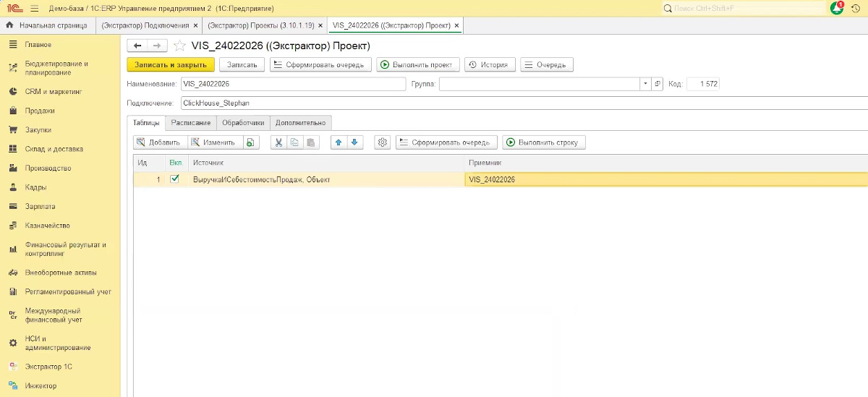Click the Ид column header
The image size is (868, 397).
149,163
